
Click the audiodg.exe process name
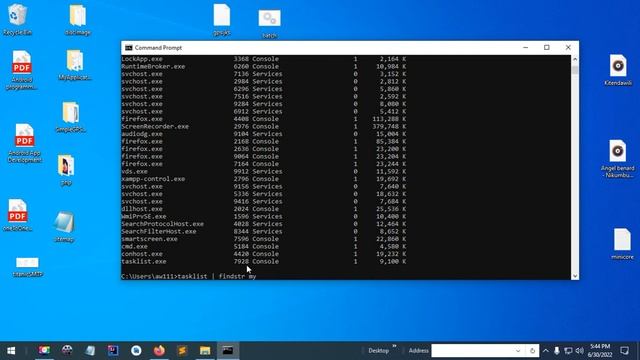tap(142, 134)
